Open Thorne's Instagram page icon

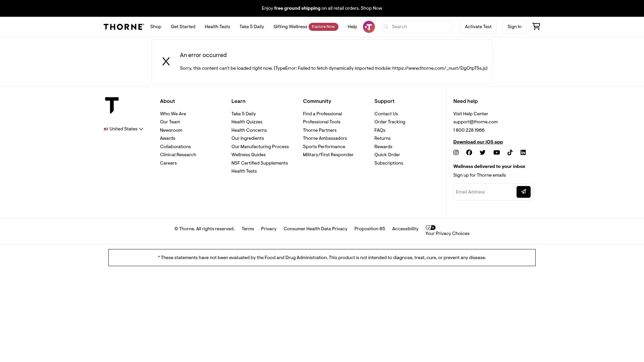pyautogui.click(x=456, y=153)
